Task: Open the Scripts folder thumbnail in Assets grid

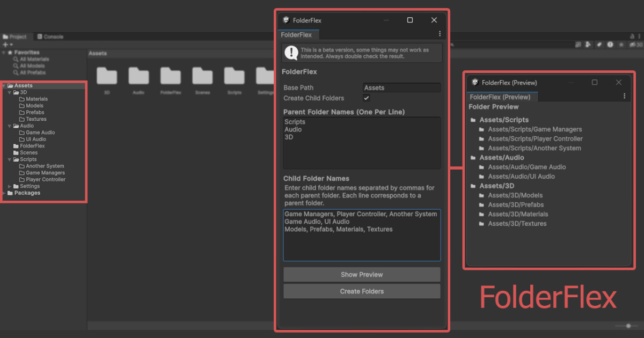Action: click(235, 76)
